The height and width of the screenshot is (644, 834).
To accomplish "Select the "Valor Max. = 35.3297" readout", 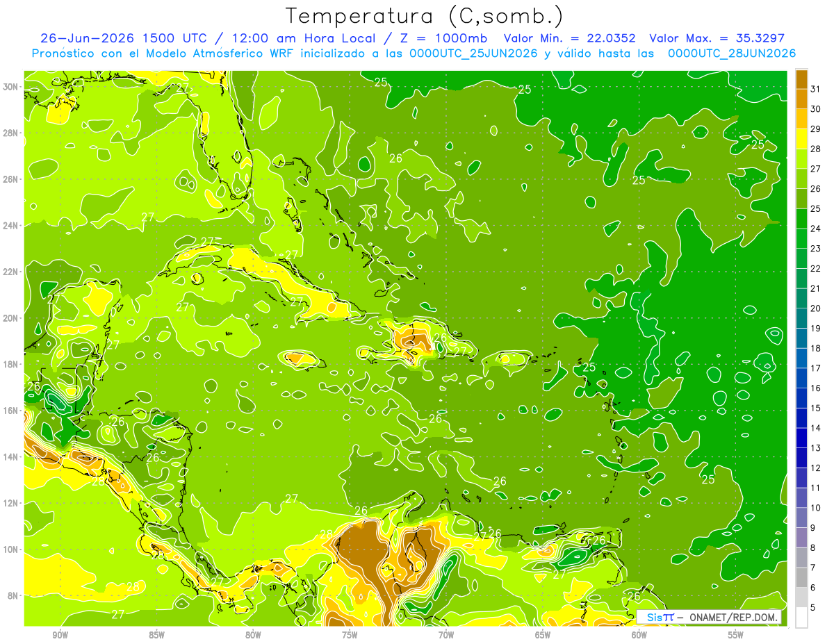I will [x=717, y=38].
